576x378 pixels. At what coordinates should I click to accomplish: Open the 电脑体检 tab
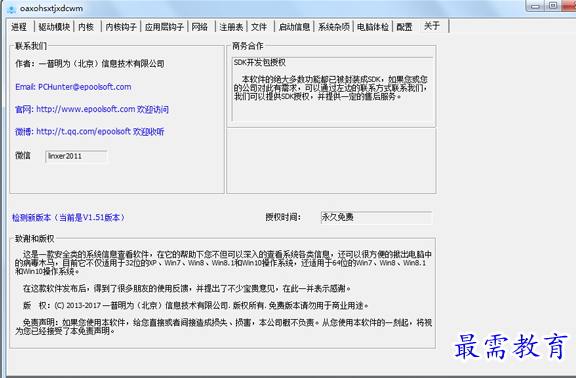[372, 27]
